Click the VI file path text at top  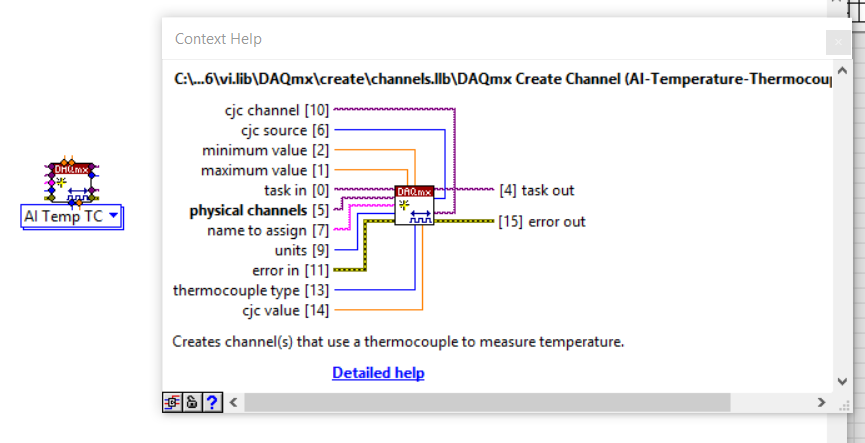[503, 79]
